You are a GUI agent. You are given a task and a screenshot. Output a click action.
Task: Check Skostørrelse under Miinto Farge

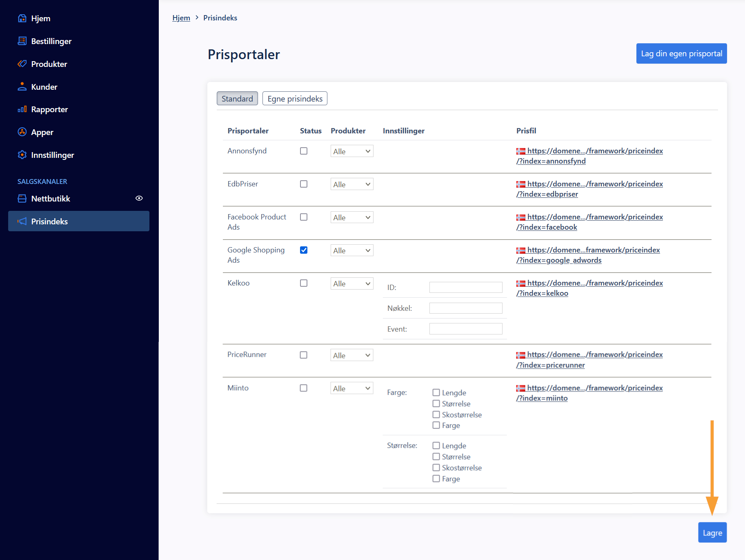tap(436, 414)
